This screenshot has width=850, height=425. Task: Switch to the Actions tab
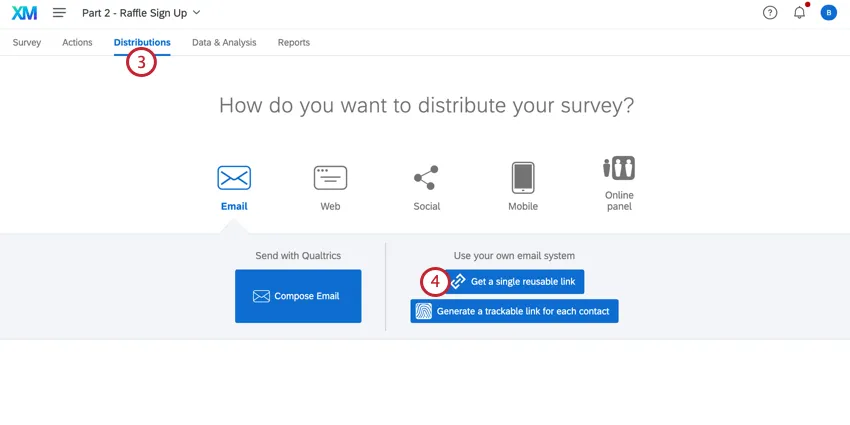pos(77,43)
